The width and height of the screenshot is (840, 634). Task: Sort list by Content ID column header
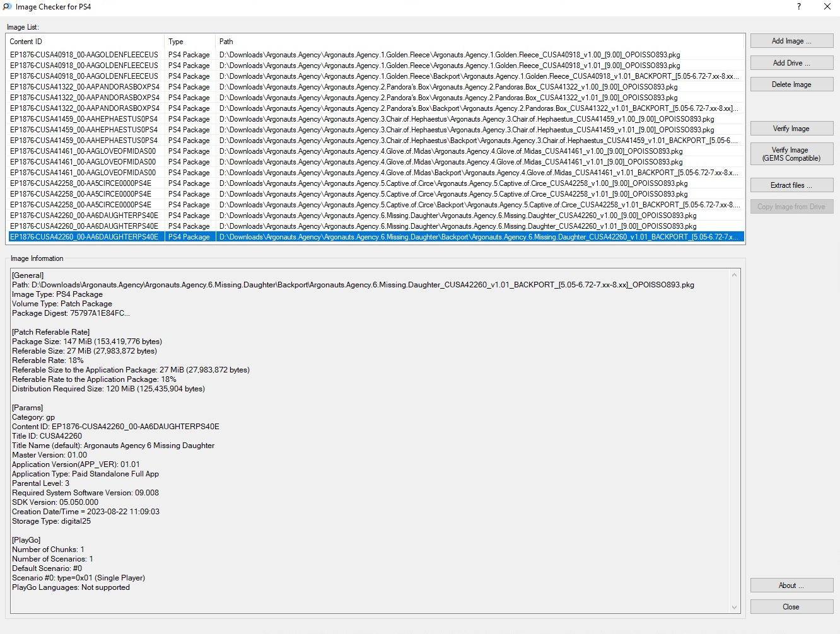point(85,42)
